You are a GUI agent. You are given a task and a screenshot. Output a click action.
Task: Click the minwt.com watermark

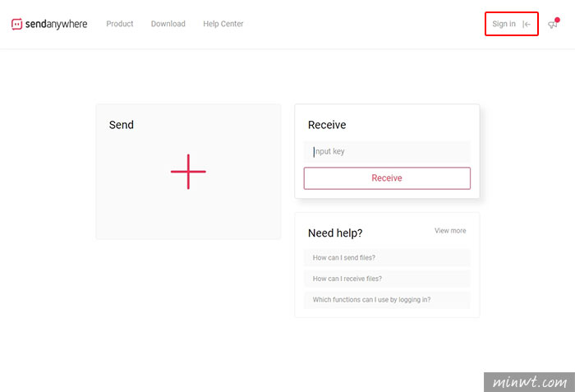click(530, 382)
